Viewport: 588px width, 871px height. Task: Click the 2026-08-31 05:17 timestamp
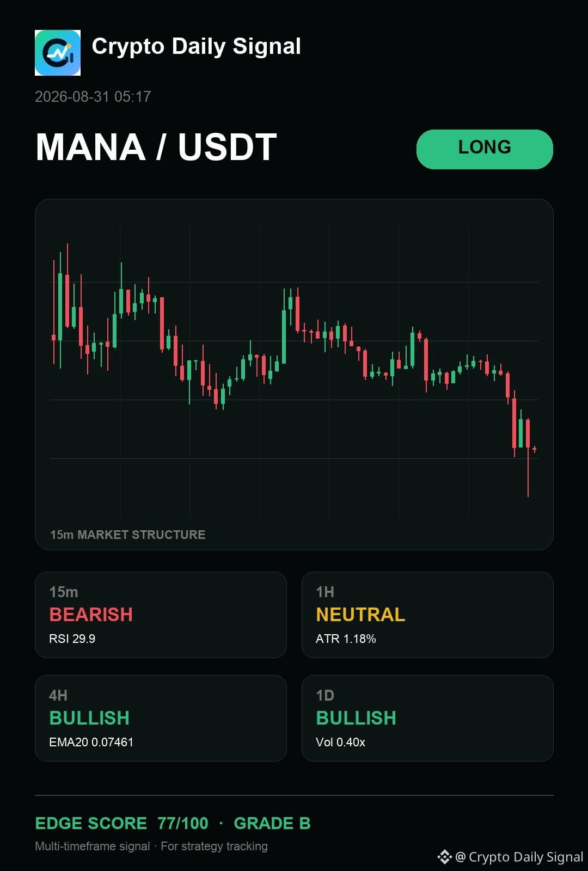tap(93, 97)
